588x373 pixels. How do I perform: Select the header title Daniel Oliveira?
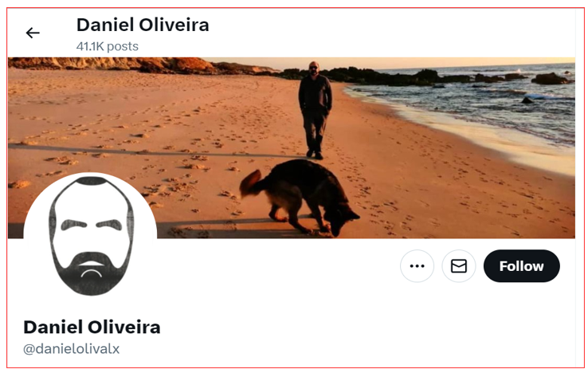point(143,26)
